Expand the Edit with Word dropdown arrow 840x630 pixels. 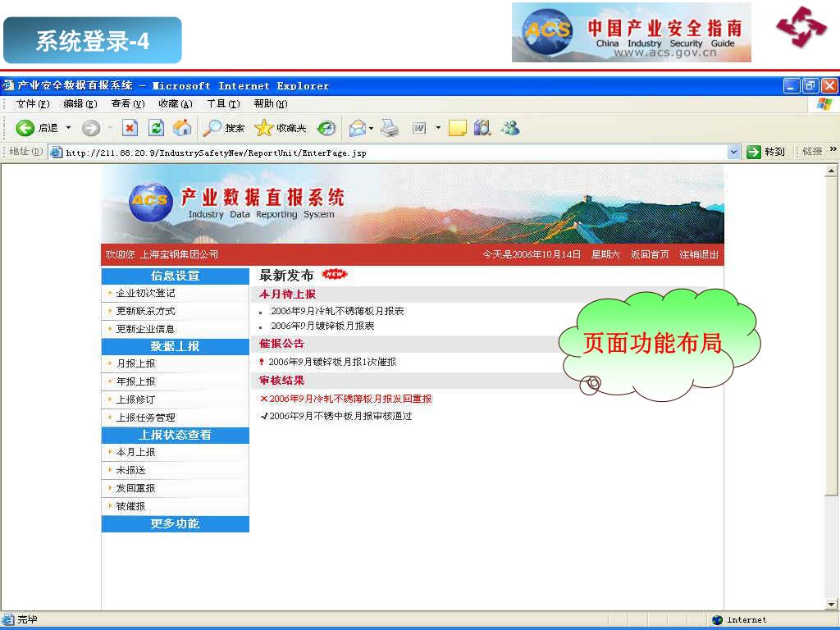pyautogui.click(x=438, y=128)
